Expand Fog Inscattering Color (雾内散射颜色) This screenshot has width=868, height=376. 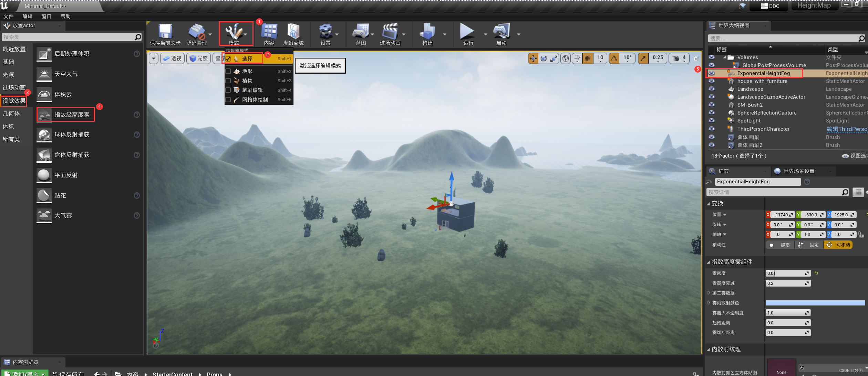pyautogui.click(x=709, y=303)
